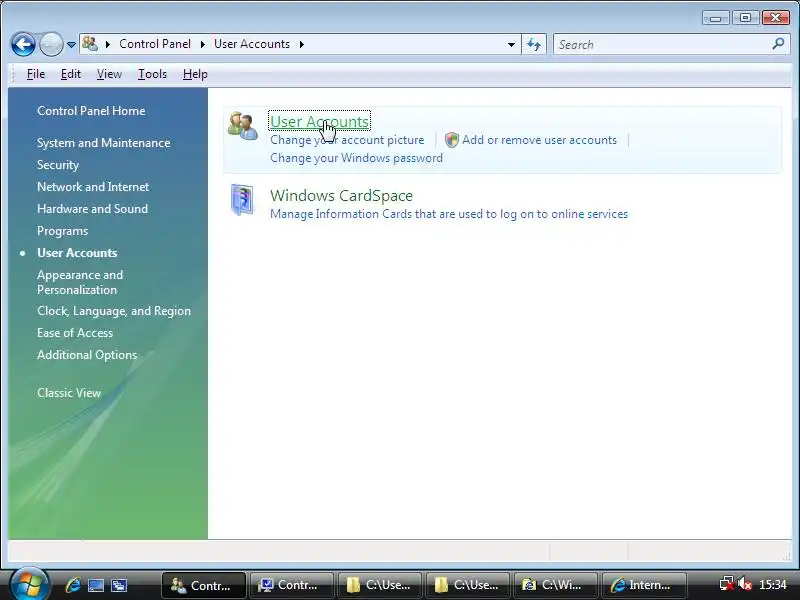Open the Security category
Screen dimensions: 800x600
pos(58,165)
